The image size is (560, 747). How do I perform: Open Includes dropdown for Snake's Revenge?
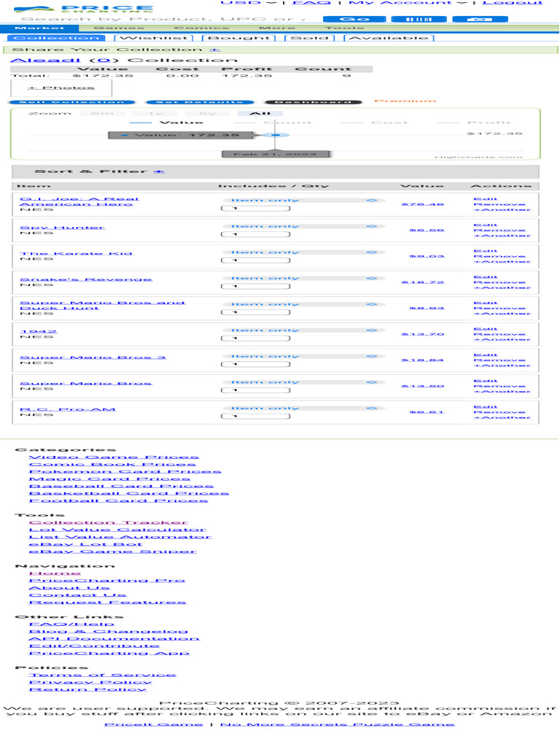(304, 278)
